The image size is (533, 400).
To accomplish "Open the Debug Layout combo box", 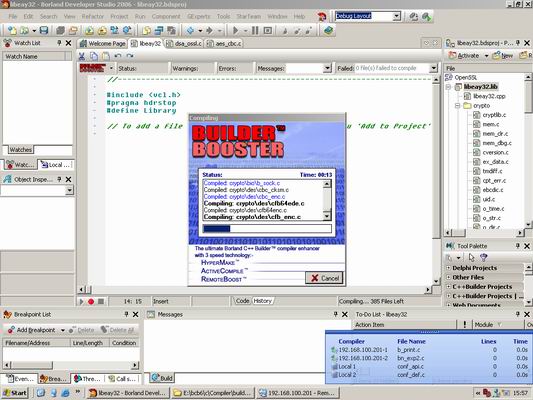I will point(396,16).
